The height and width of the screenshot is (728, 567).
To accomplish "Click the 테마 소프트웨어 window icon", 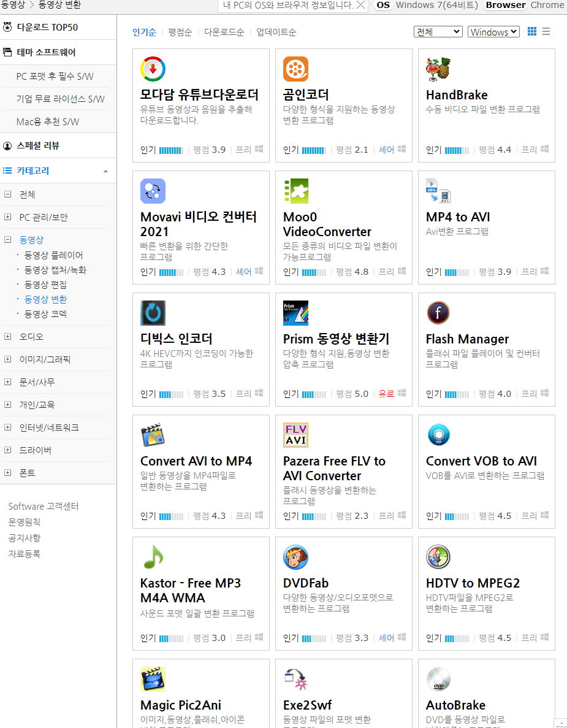I will 7,52.
